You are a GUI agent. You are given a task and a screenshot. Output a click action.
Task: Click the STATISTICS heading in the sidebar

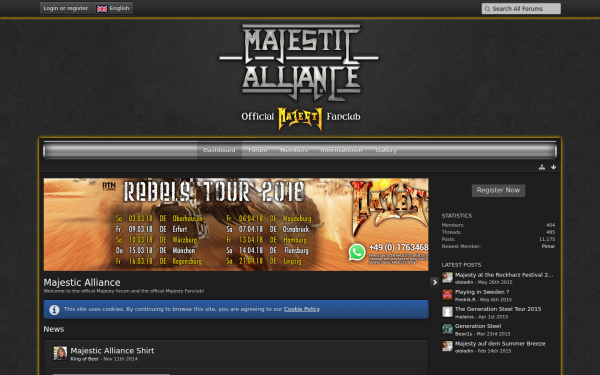(x=457, y=216)
